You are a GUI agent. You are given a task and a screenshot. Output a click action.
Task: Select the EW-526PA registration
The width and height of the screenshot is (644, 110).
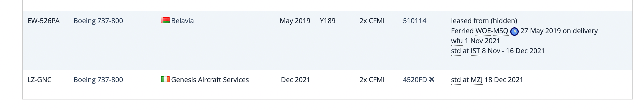coord(43,21)
